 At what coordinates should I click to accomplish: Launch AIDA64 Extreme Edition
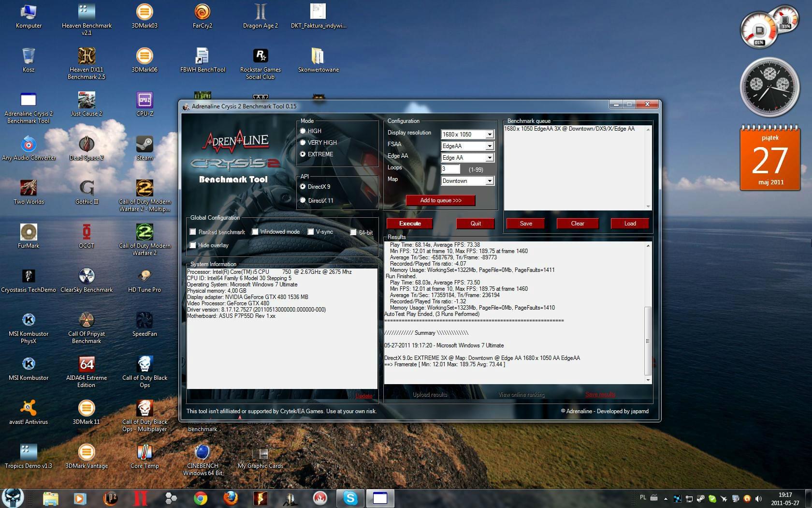pos(87,372)
